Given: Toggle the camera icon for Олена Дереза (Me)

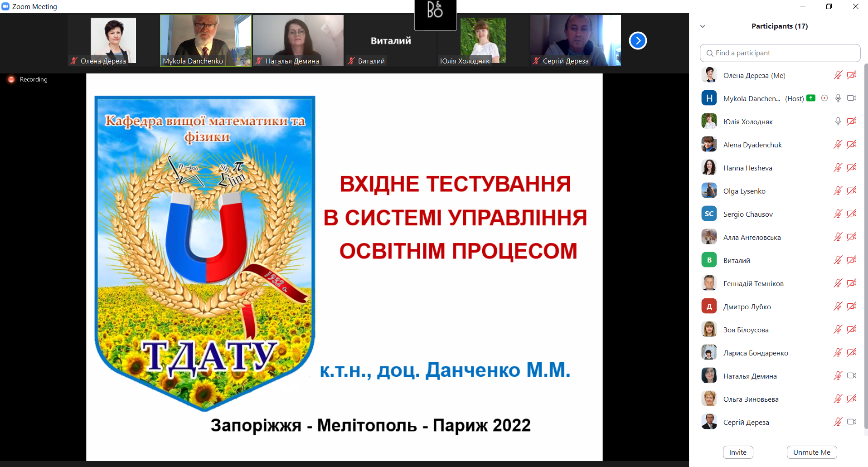Looking at the screenshot, I should [x=852, y=75].
